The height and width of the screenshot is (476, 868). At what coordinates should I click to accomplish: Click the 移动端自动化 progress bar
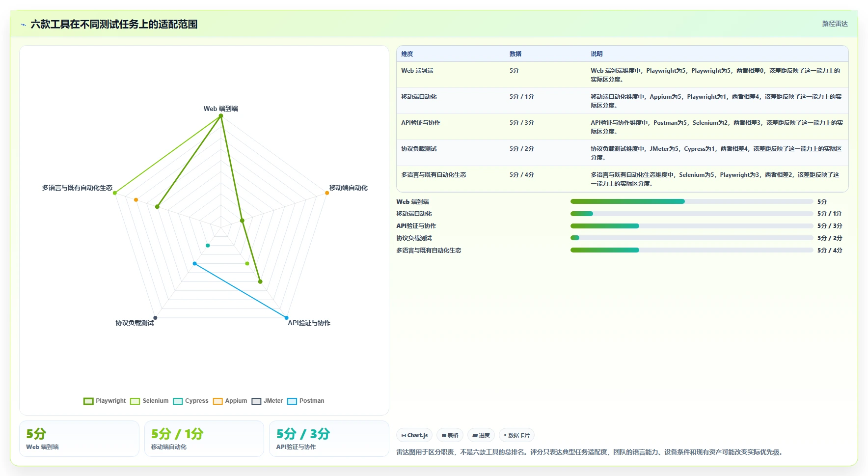coord(692,214)
